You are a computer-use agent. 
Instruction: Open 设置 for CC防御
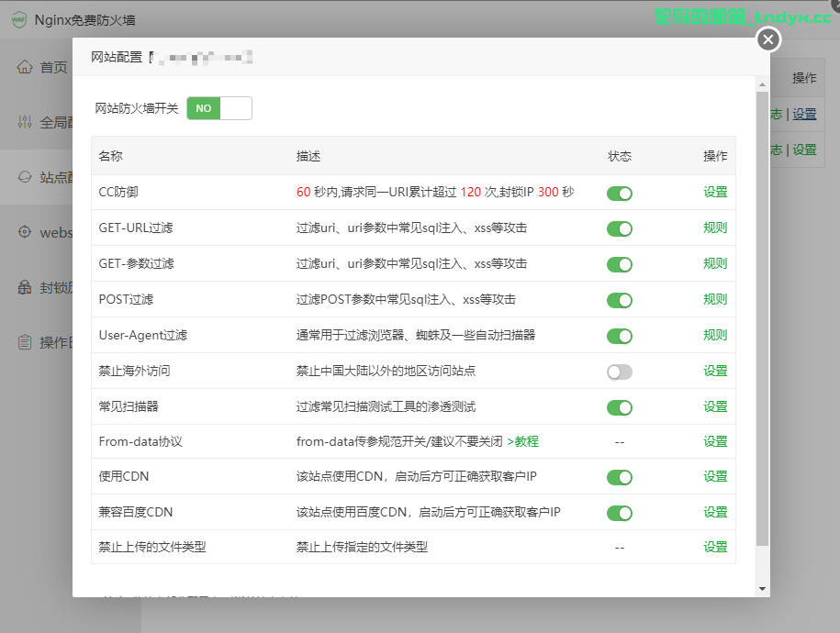click(714, 194)
